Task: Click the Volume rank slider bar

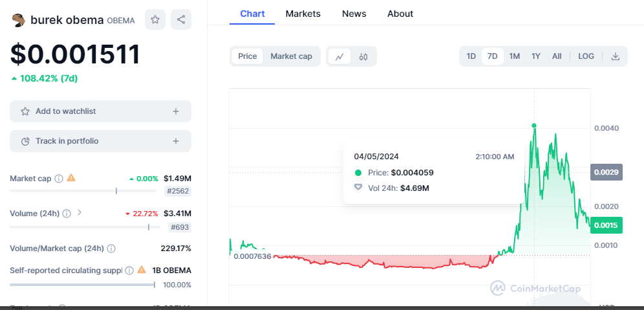Action: [85, 227]
